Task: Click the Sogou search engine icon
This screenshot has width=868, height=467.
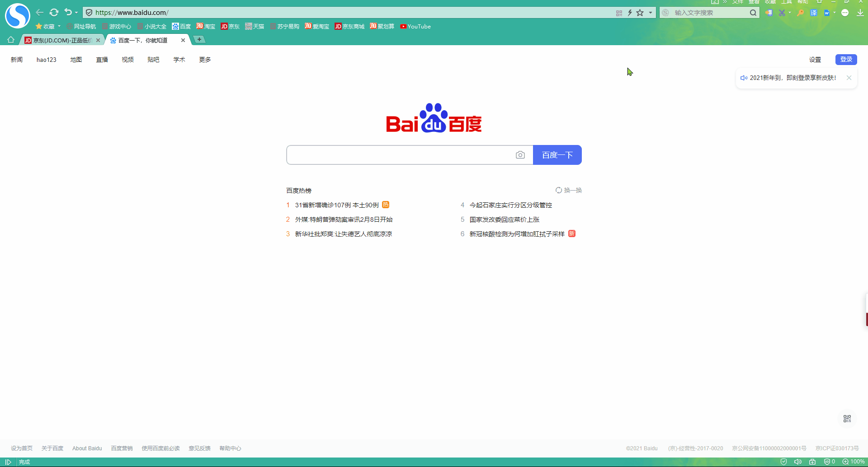Action: pos(665,13)
